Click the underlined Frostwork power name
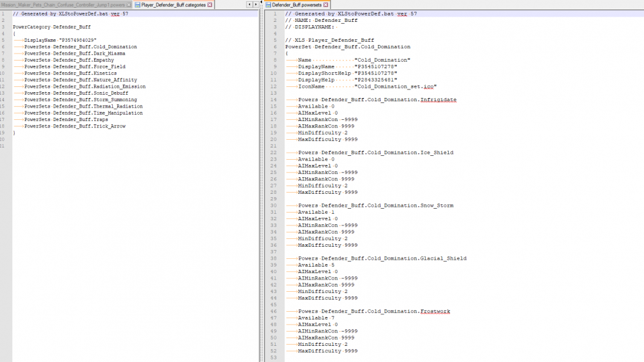 tap(435, 311)
